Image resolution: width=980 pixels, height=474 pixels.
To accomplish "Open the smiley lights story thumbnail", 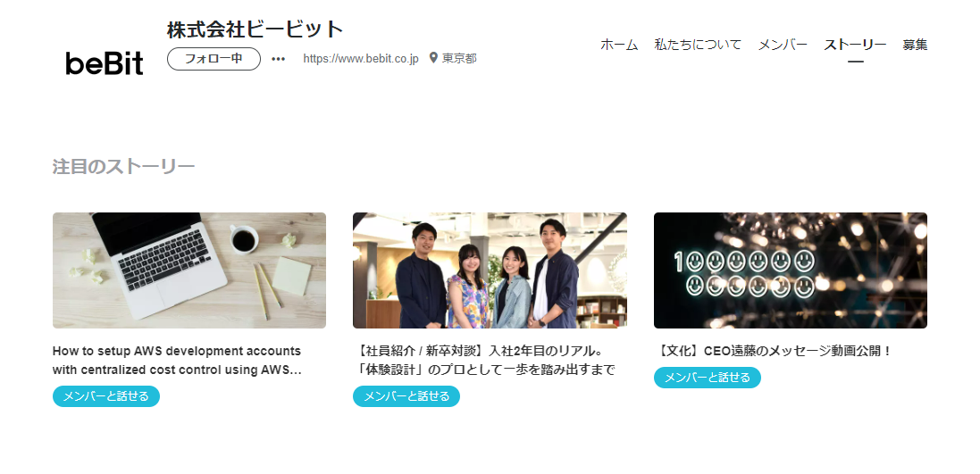I will [x=791, y=270].
